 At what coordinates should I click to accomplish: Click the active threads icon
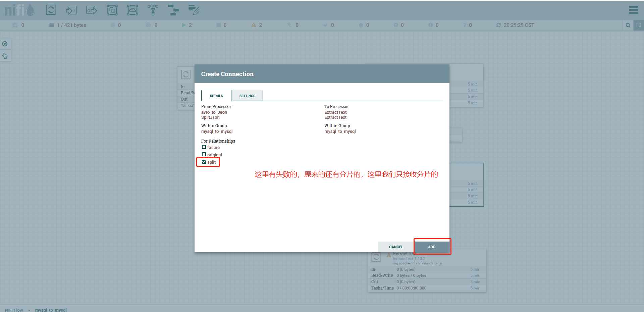pyautogui.click(x=15, y=25)
